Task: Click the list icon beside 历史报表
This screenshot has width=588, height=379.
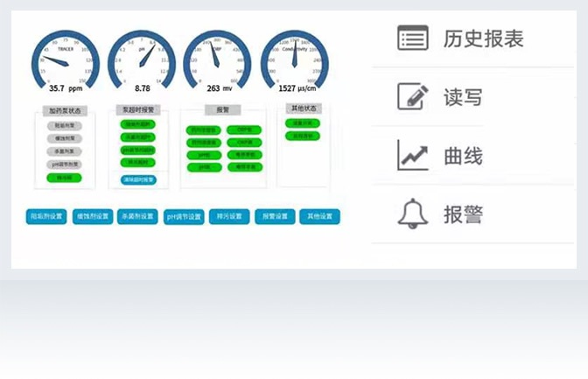Action: coord(412,38)
